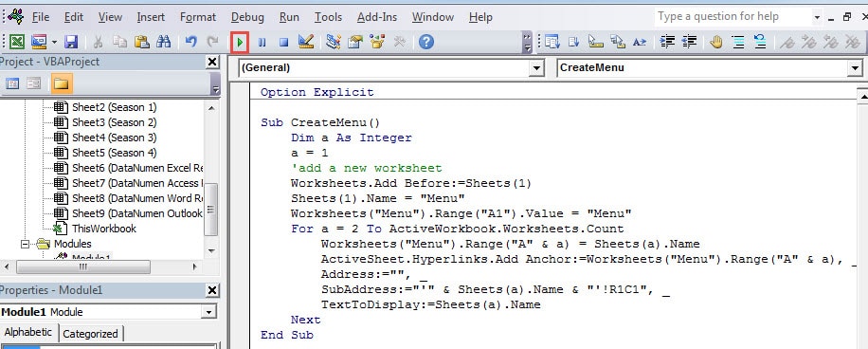Image resolution: width=868 pixels, height=349 pixels.
Task: Select ThisWorkbook in the project tree
Action: (103, 229)
